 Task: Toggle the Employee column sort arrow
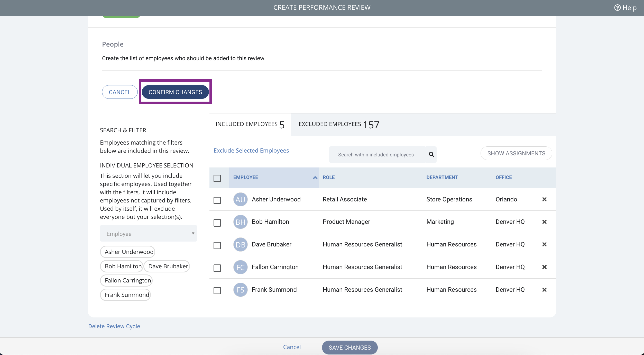(315, 177)
